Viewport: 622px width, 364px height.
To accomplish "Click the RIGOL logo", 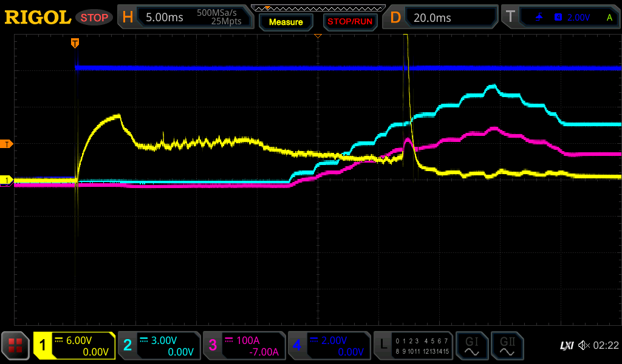I will coord(38,18).
